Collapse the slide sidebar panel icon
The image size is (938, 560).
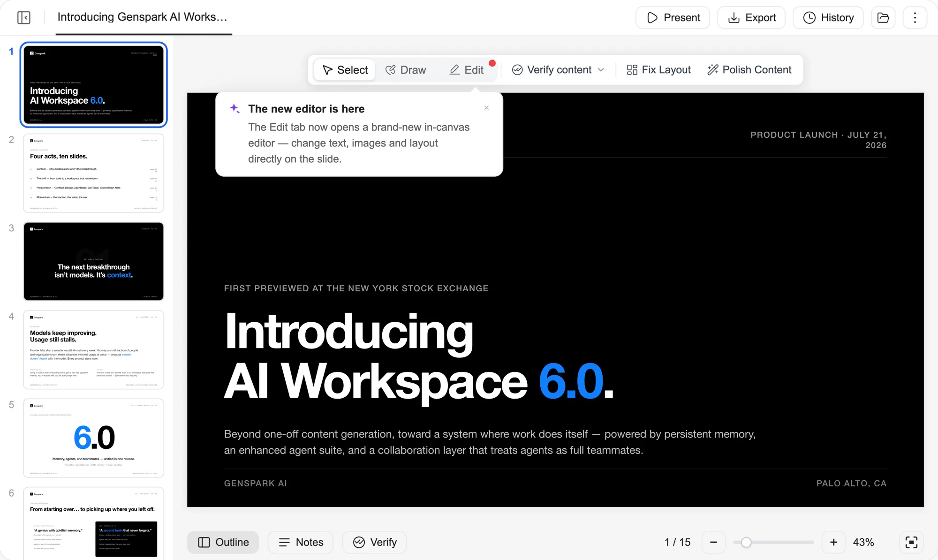pos(24,18)
